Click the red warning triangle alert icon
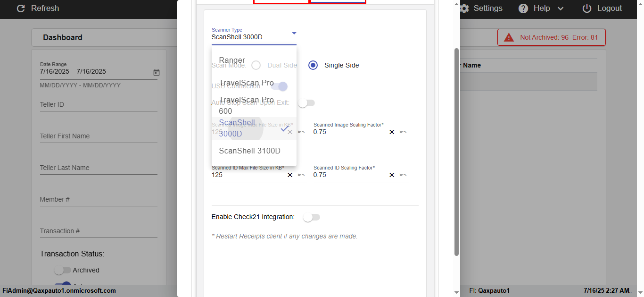This screenshot has width=644, height=297. pos(509,37)
